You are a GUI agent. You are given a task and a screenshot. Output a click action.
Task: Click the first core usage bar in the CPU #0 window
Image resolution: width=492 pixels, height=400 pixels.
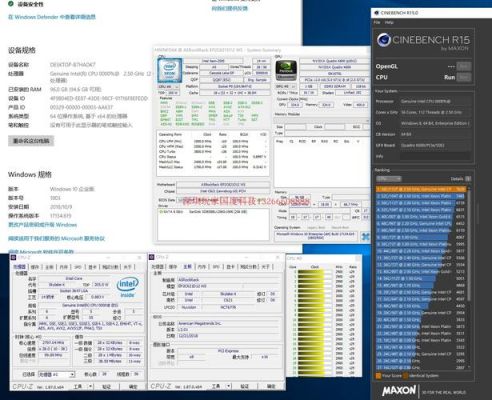pos(315,272)
